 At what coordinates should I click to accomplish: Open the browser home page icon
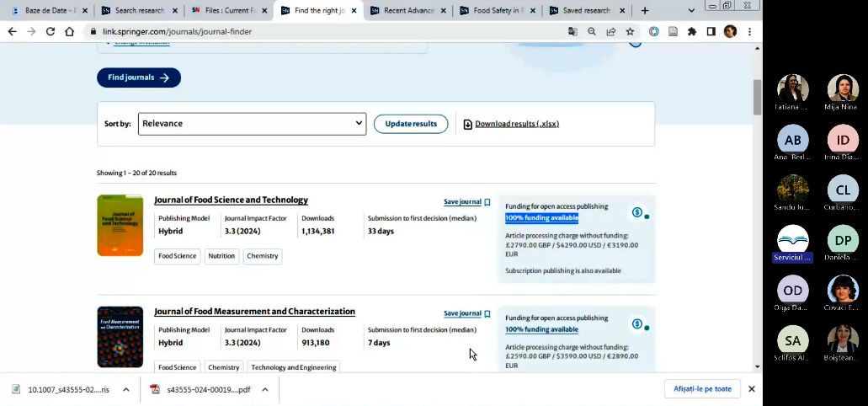69,31
